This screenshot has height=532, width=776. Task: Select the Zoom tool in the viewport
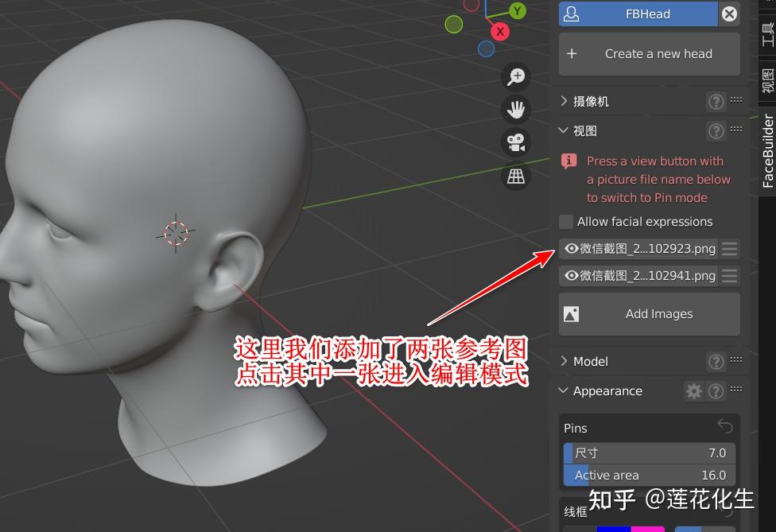tap(516, 77)
